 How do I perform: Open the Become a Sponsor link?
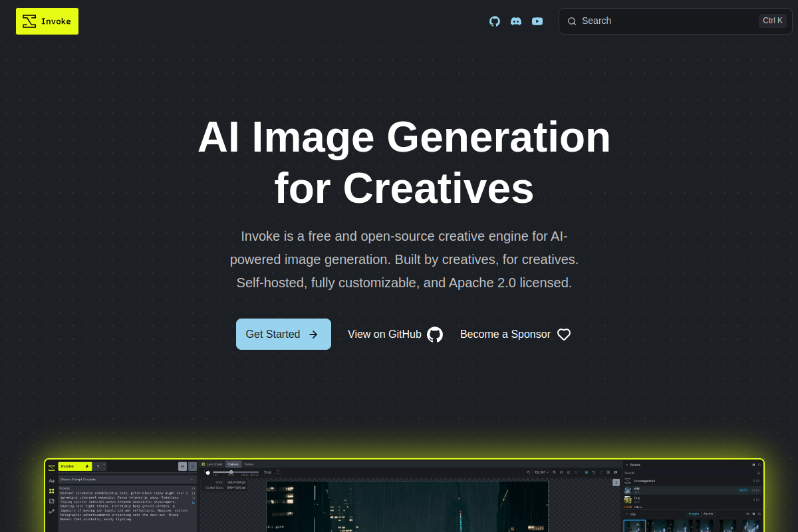[x=515, y=334]
